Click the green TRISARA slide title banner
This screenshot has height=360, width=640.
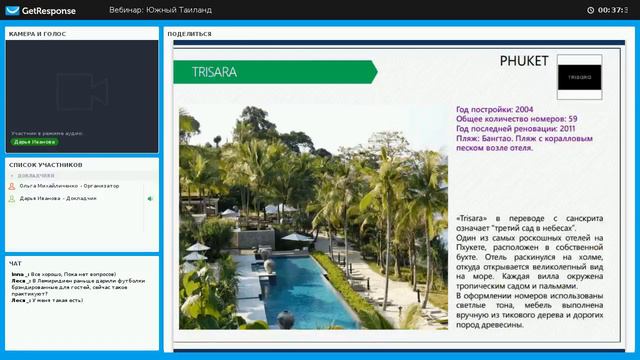pyautogui.click(x=275, y=72)
